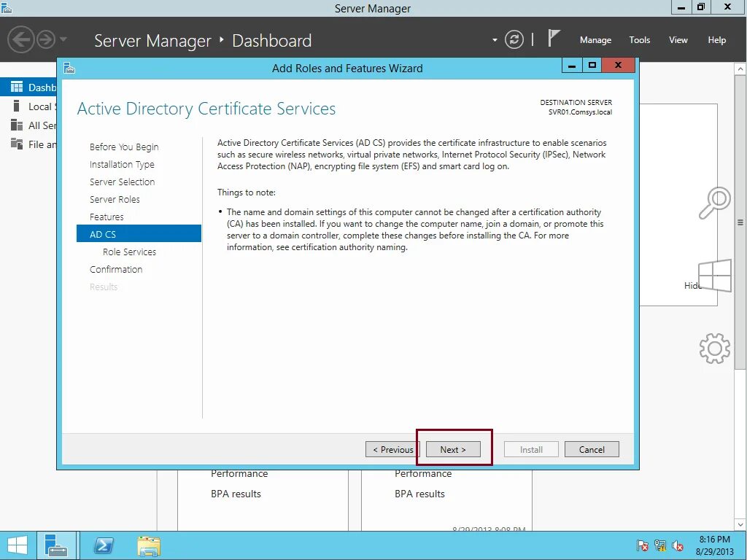Screen dimensions: 747x560
Task: Click the scrollbar down arrow in Server Manager
Action: pyautogui.click(x=740, y=525)
